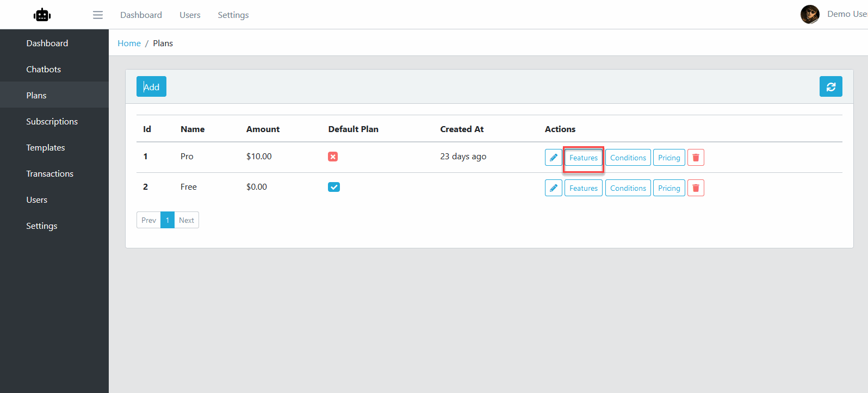This screenshot has width=868, height=393.
Task: Click the red X default-plan indicator for Pro
Action: tap(333, 157)
